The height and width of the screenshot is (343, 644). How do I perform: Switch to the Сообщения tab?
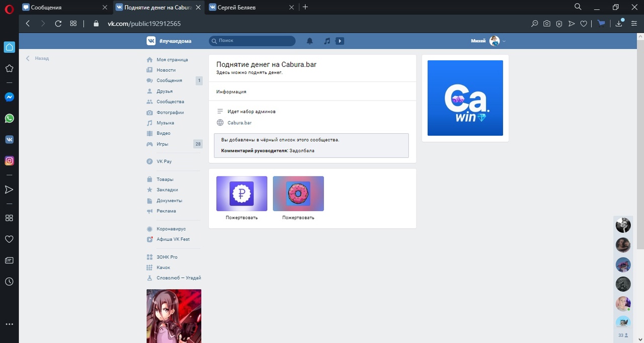(63, 7)
